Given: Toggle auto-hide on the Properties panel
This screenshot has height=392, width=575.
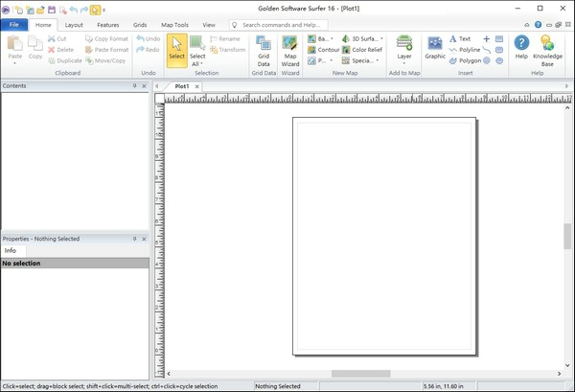Looking at the screenshot, I should 134,239.
